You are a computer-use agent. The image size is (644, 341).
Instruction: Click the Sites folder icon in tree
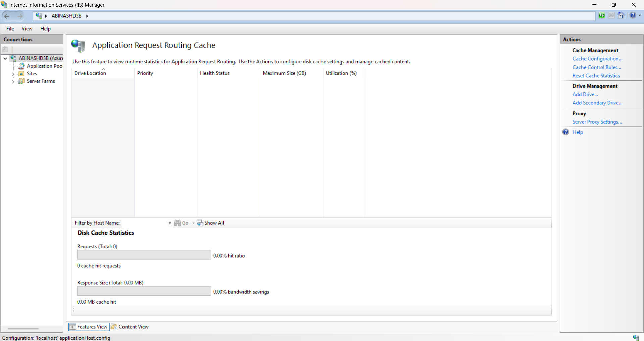point(21,73)
